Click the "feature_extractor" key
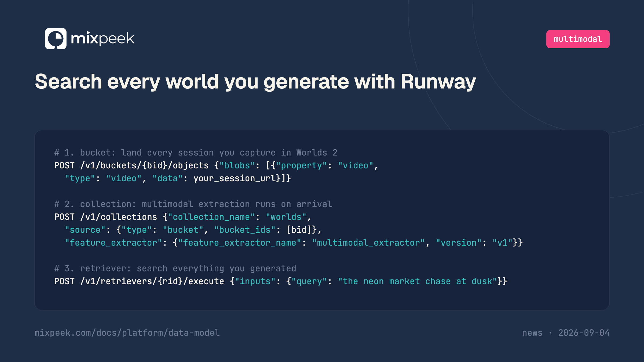Viewport: 644px width, 362px height. click(x=113, y=243)
